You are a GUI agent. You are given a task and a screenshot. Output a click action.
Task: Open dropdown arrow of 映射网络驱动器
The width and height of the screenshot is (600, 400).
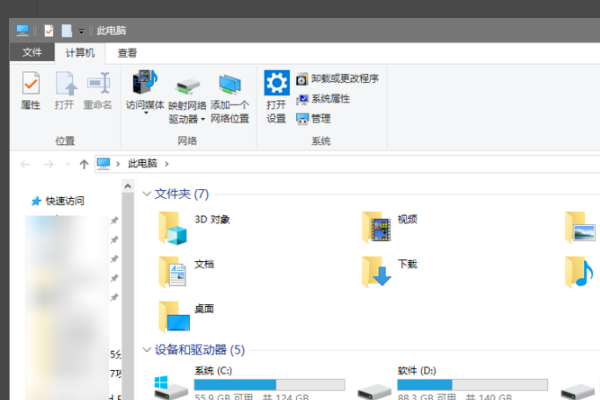(x=203, y=119)
